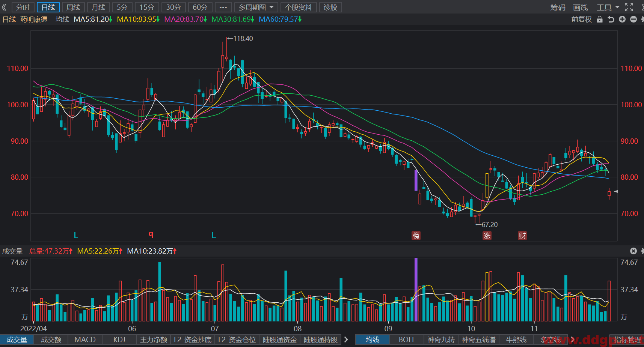
Task: Open 个股资料 stock information
Action: (299, 7)
